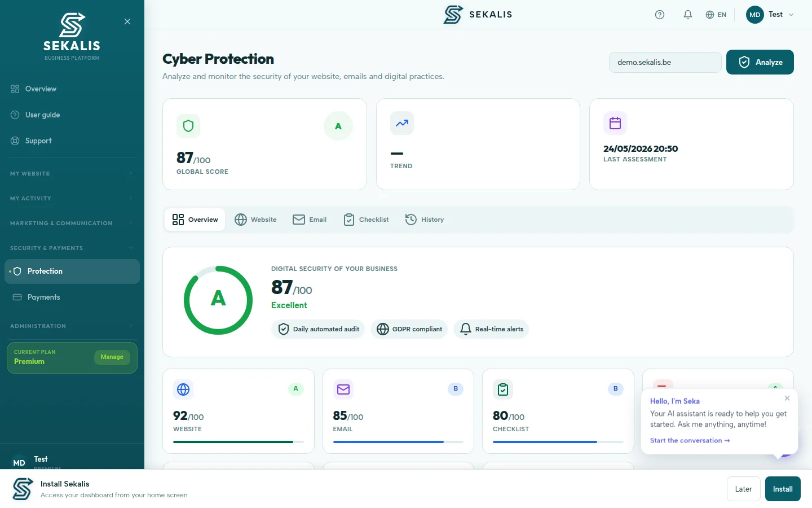Click the calendar icon on Last Assessment card

click(x=615, y=123)
